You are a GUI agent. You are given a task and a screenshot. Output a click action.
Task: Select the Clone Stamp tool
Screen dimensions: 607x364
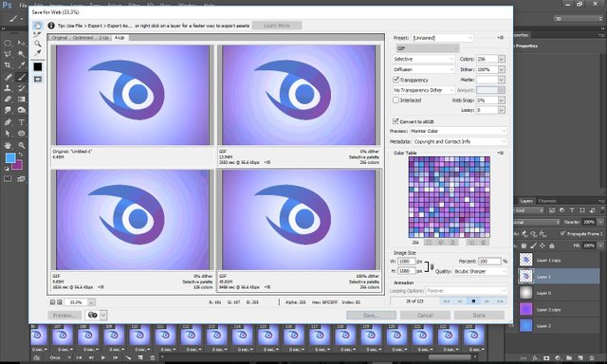coord(8,88)
